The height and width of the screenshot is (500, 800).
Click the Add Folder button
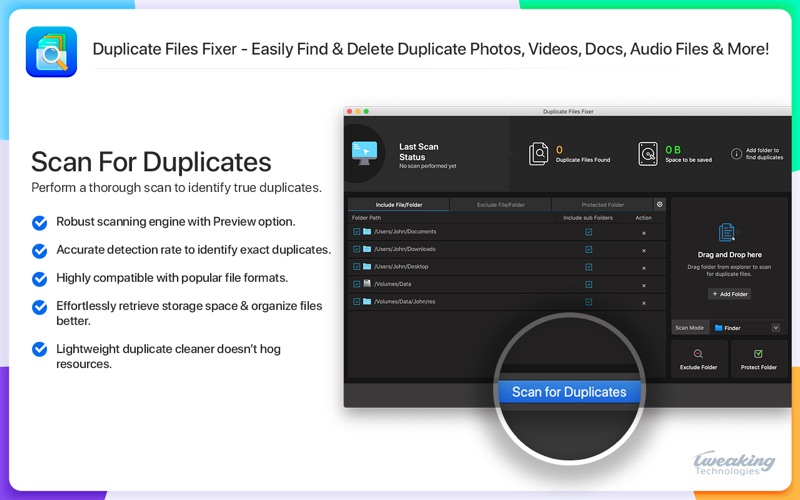tap(729, 294)
